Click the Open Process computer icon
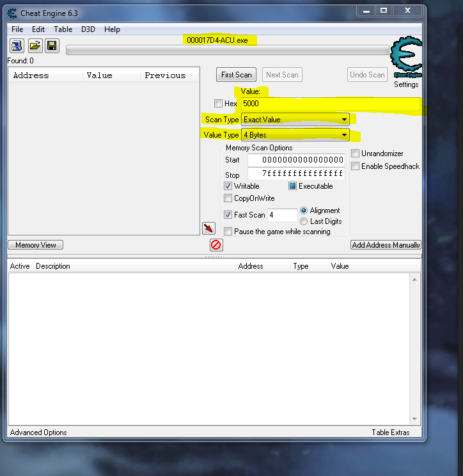This screenshot has width=463, height=476. pos(17,46)
